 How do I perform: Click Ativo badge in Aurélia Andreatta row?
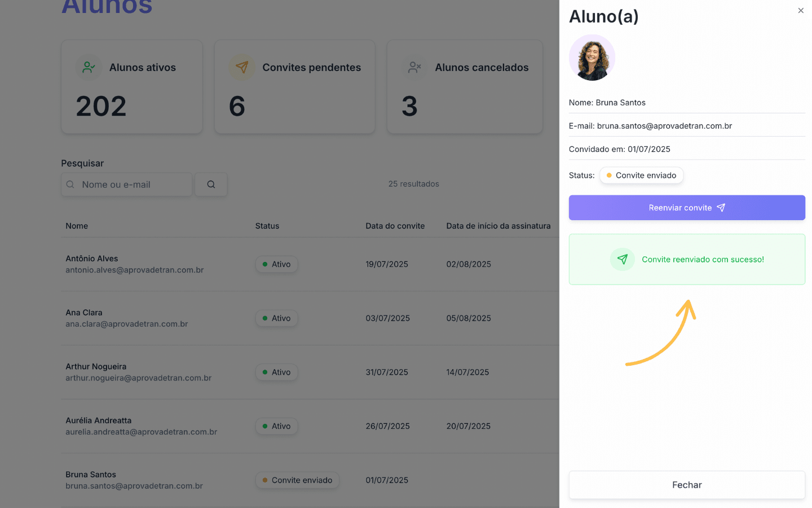(276, 426)
